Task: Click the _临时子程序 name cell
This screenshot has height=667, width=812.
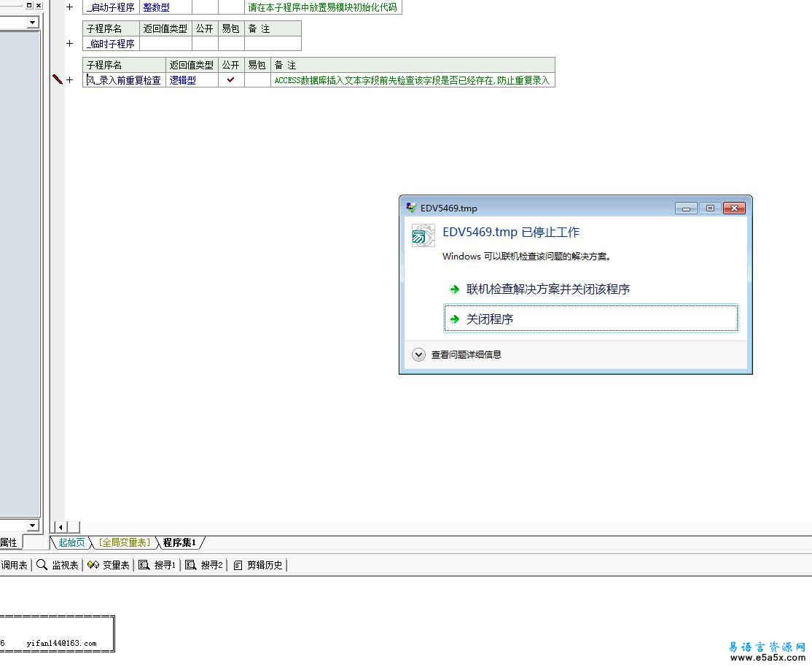Action: pyautogui.click(x=111, y=44)
